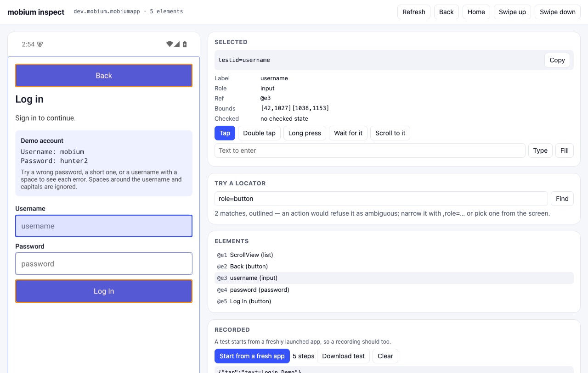This screenshot has height=373, width=588.
Task: Click the Download test button
Action: point(343,356)
